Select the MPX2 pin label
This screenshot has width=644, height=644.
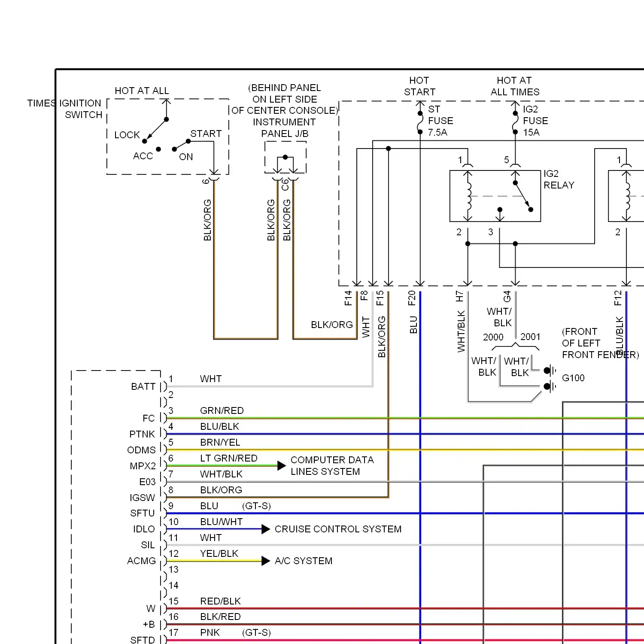(x=143, y=466)
